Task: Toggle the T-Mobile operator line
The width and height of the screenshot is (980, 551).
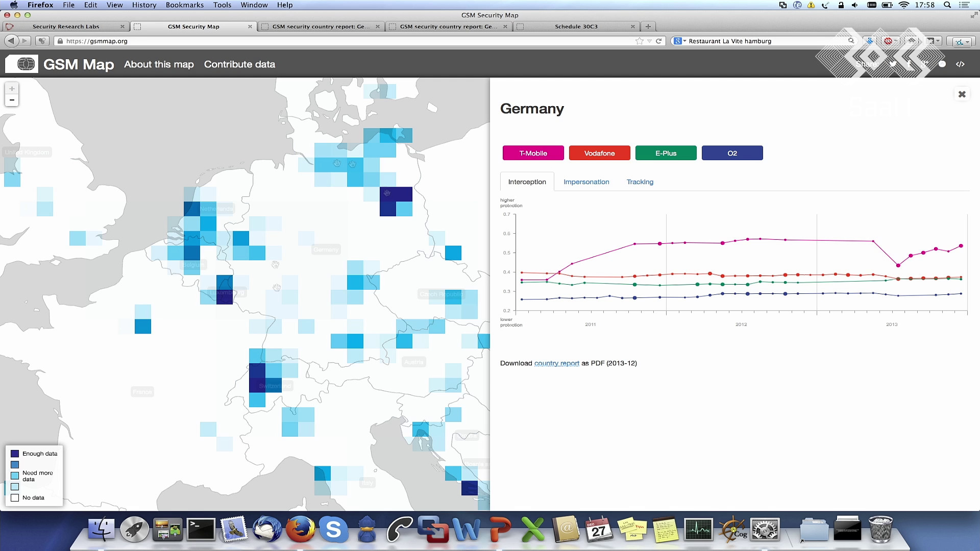Action: coord(533,153)
